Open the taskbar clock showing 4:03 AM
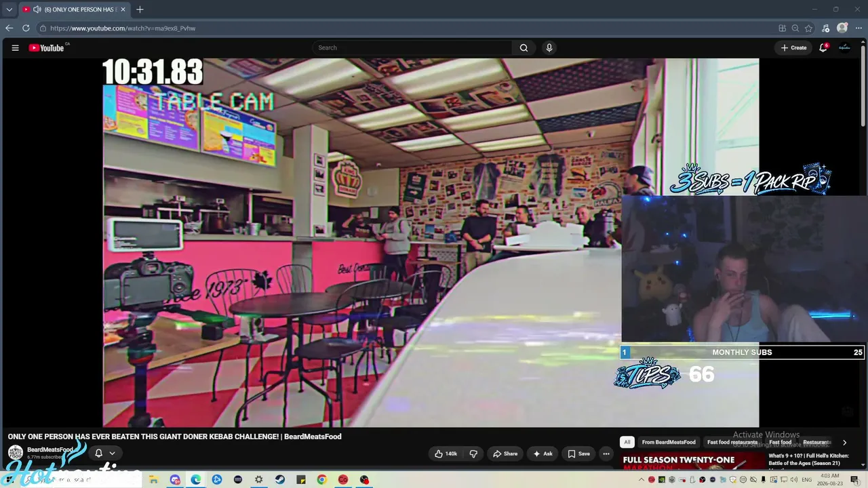Screen dimensions: 868x488 click(x=830, y=480)
